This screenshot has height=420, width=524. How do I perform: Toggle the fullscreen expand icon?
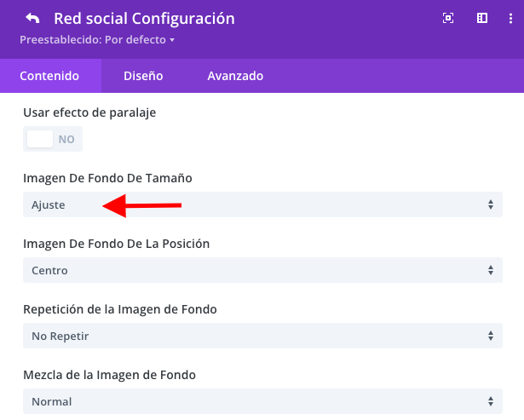point(448,18)
